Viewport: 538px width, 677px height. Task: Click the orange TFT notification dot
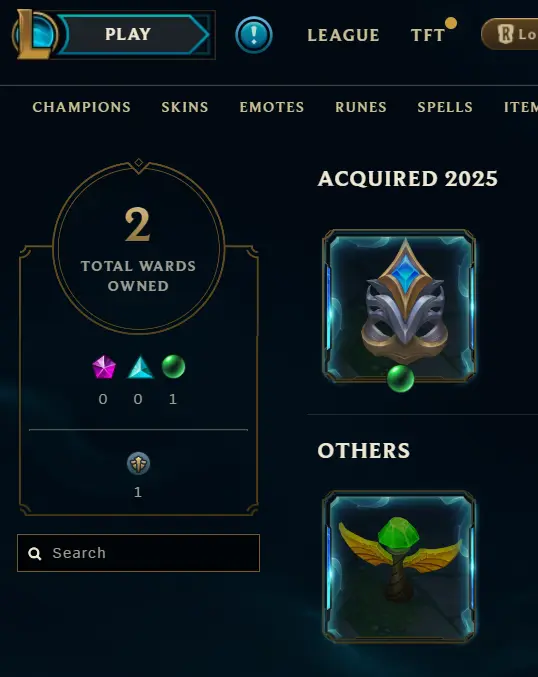point(451,23)
